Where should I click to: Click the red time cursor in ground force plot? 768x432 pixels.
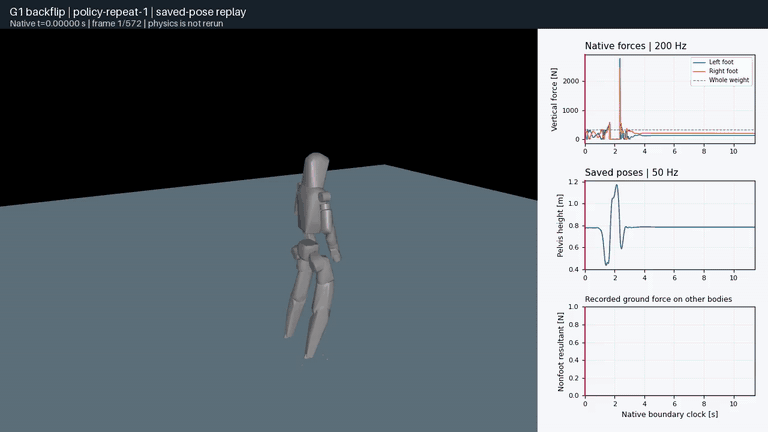coord(585,351)
